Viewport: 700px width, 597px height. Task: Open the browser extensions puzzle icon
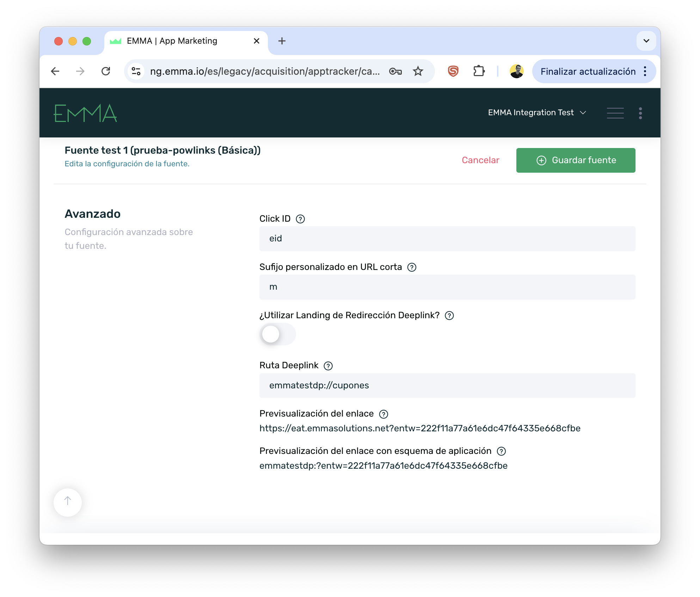[x=479, y=71]
